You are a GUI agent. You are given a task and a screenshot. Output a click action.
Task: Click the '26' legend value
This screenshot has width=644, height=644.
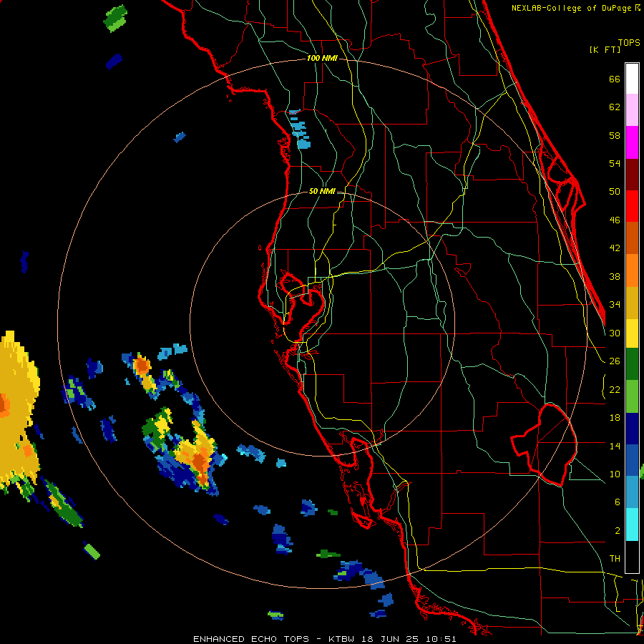tap(615, 361)
